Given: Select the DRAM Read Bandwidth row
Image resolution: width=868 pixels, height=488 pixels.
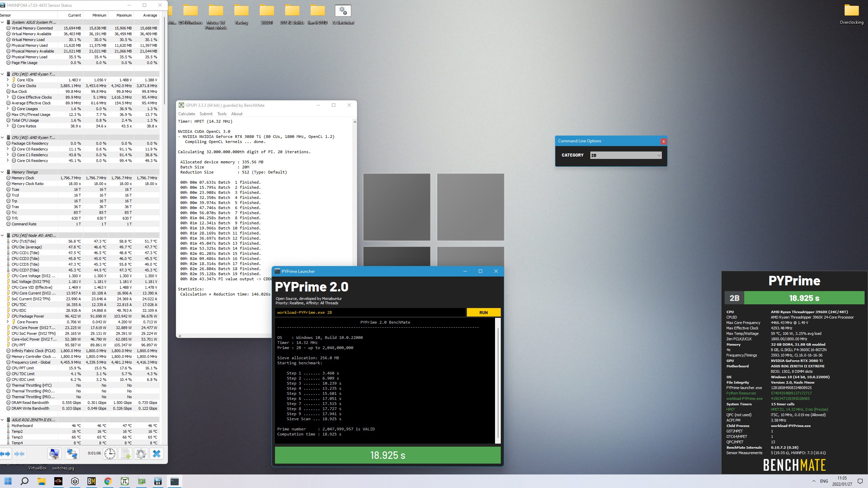Looking at the screenshot, I should [80, 403].
